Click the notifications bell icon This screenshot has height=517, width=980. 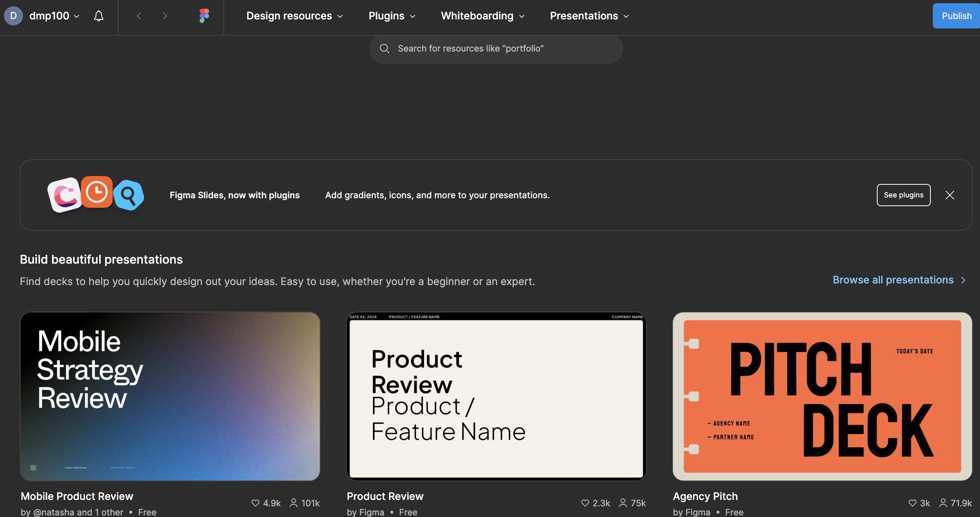99,16
